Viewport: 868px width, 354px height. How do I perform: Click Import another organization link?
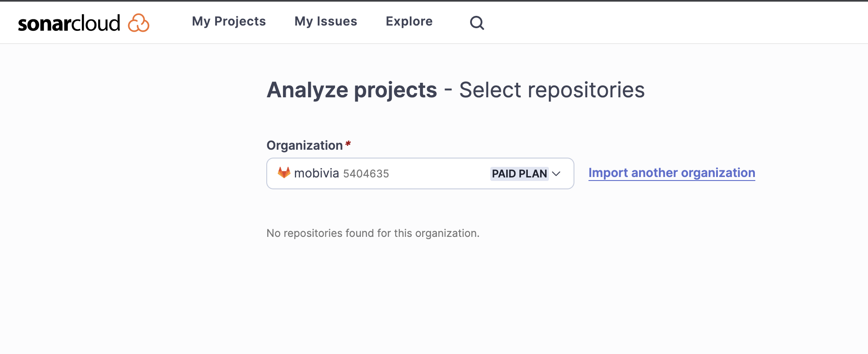pos(671,173)
